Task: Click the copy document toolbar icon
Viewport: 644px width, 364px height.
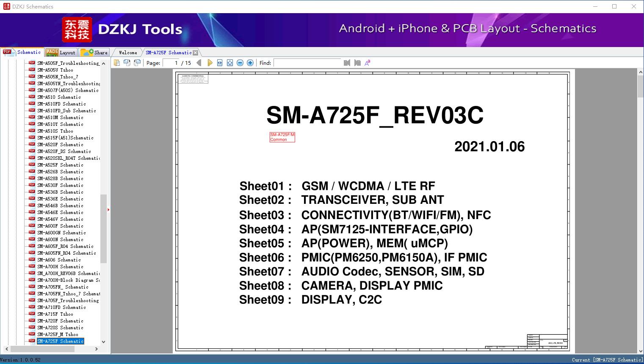Action: click(x=116, y=63)
